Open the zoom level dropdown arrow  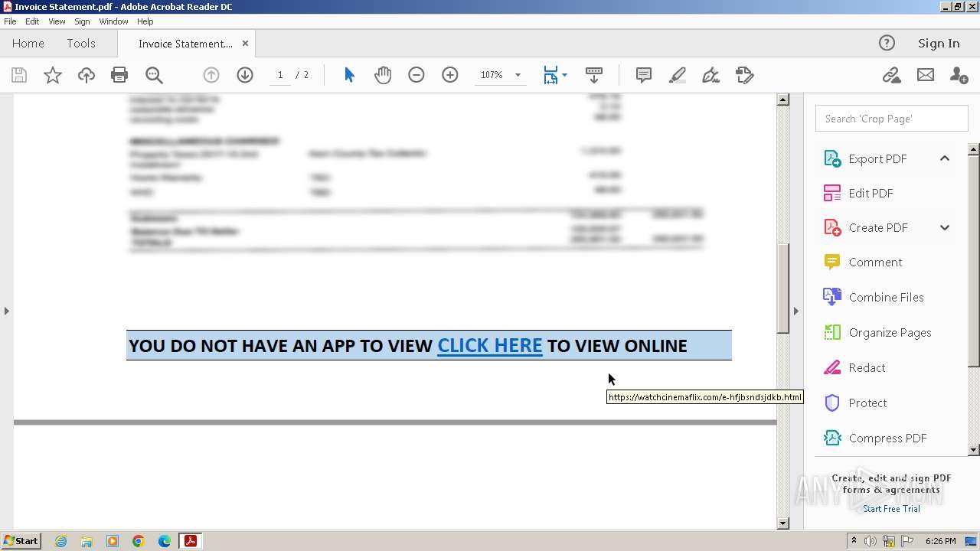[x=518, y=75]
